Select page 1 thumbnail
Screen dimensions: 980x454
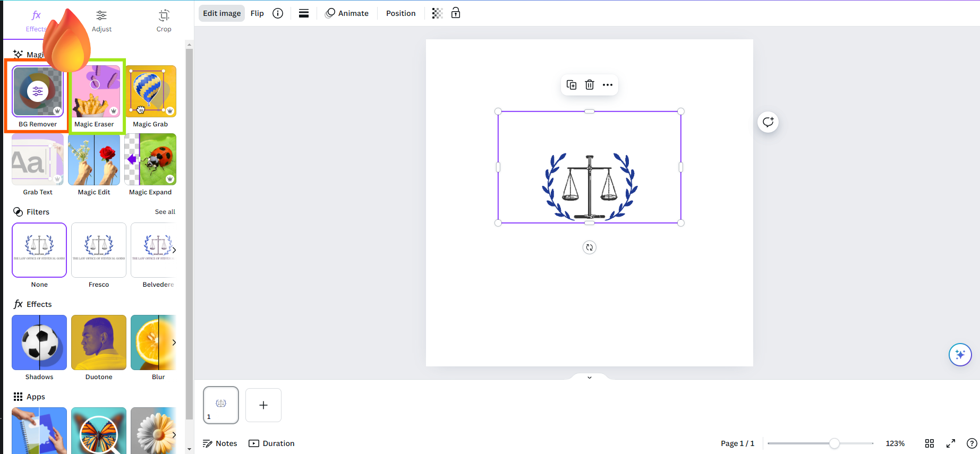221,405
